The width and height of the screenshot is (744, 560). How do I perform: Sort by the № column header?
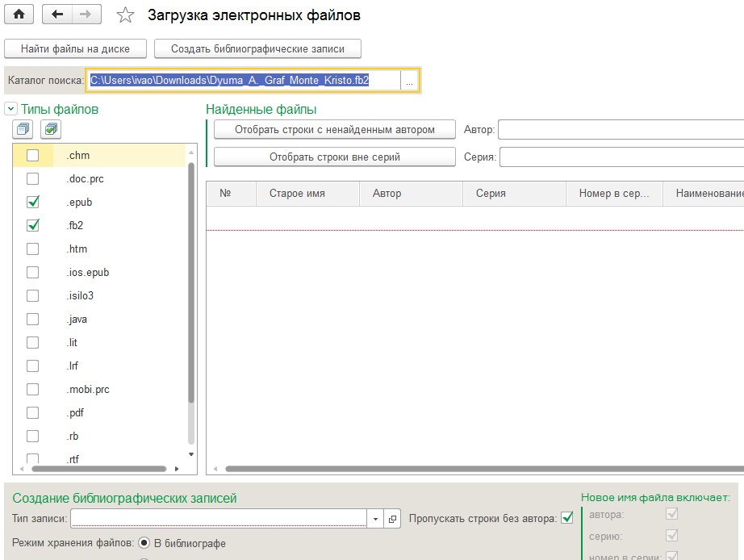coord(231,193)
